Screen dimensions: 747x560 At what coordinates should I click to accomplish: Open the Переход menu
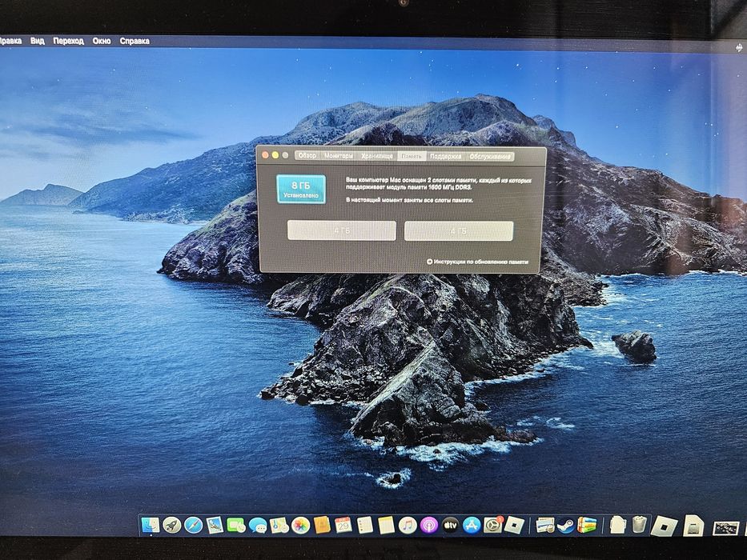point(68,41)
